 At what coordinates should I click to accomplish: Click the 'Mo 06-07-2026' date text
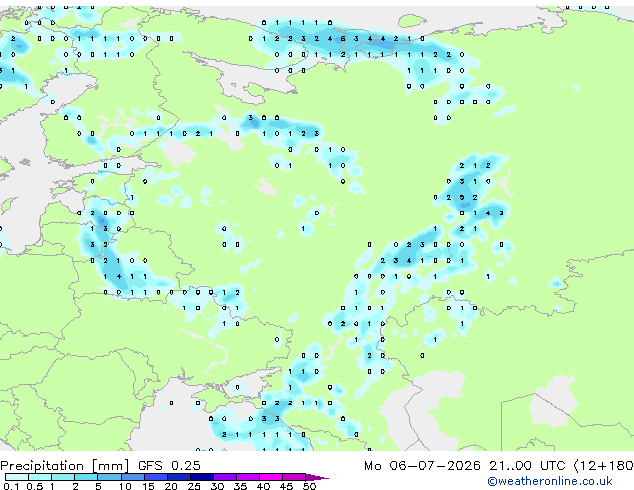(422, 466)
